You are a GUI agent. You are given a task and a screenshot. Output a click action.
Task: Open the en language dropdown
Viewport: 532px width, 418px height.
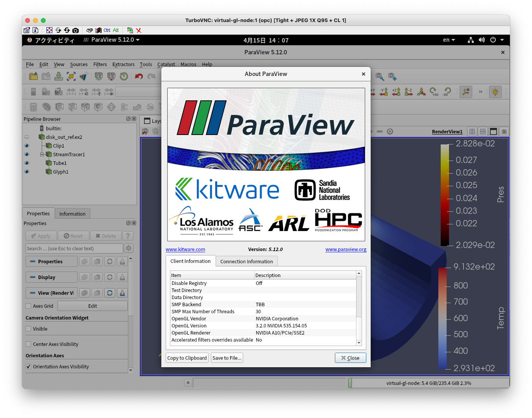(449, 40)
